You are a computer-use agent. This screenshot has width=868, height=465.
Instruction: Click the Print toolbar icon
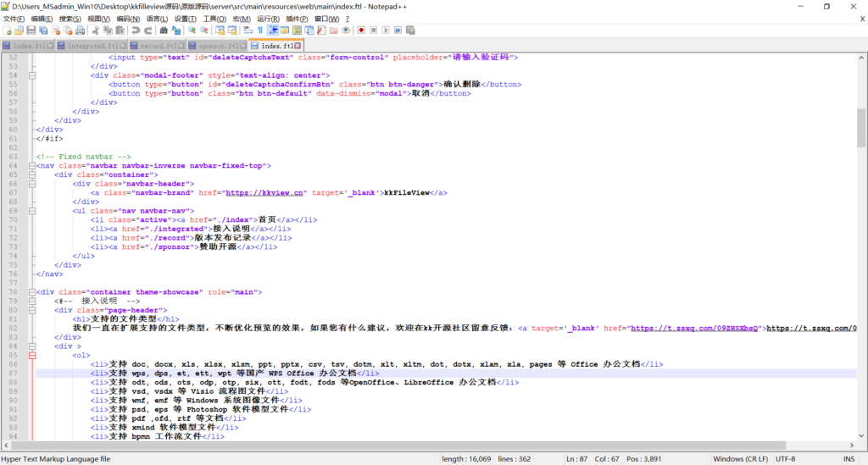point(80,30)
